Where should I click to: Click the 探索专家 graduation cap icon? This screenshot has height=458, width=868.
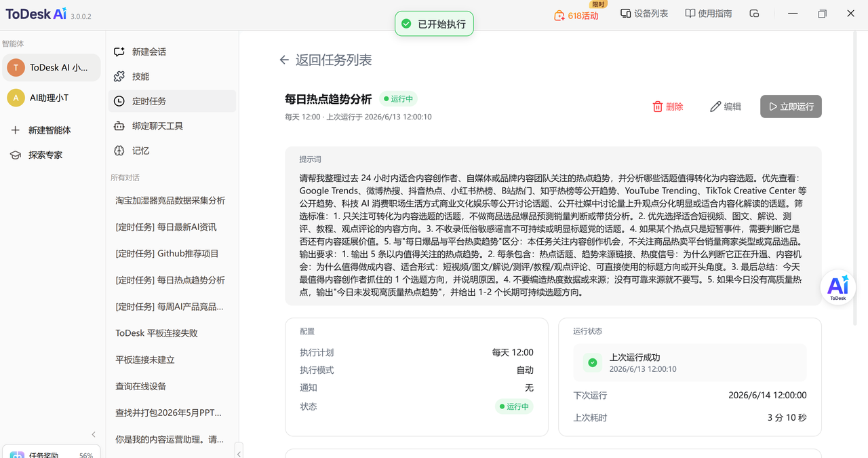point(16,155)
